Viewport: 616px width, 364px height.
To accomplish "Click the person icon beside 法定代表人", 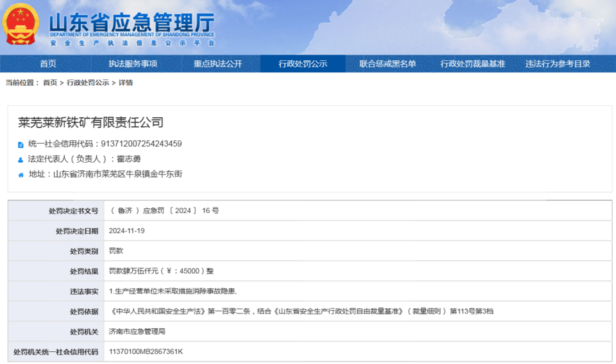I will click(x=21, y=160).
